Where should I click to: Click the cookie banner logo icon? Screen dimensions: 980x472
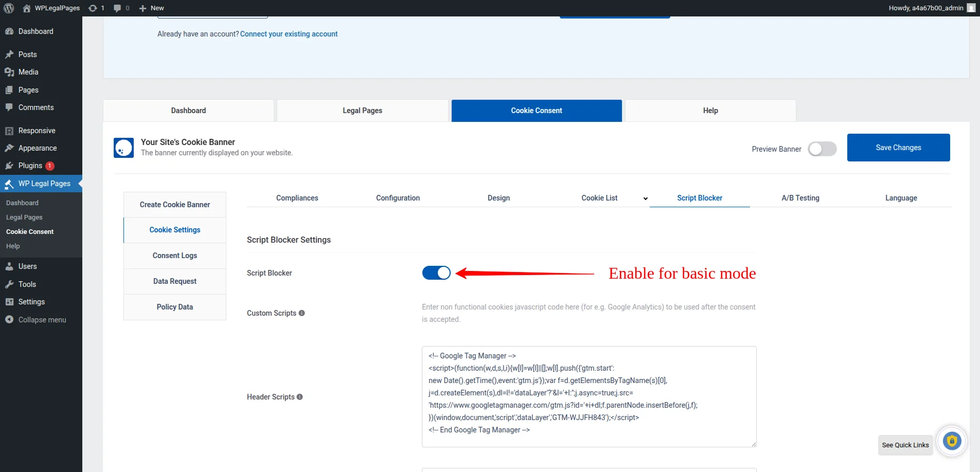pyautogui.click(x=123, y=148)
